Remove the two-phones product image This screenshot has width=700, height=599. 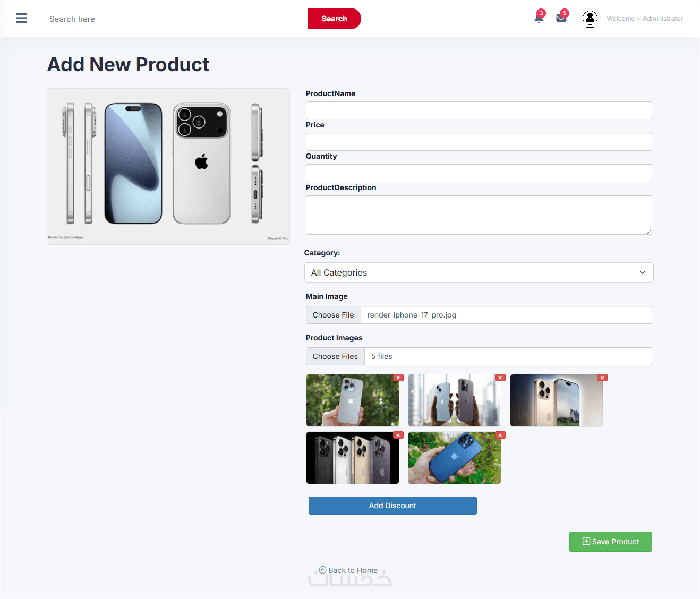(x=500, y=378)
